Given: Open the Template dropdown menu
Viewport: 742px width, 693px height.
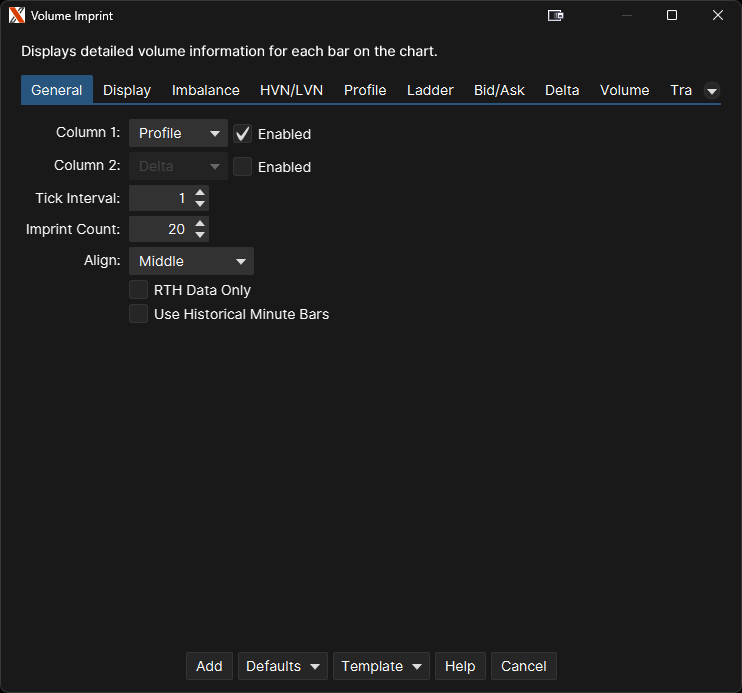Looking at the screenshot, I should (x=380, y=666).
